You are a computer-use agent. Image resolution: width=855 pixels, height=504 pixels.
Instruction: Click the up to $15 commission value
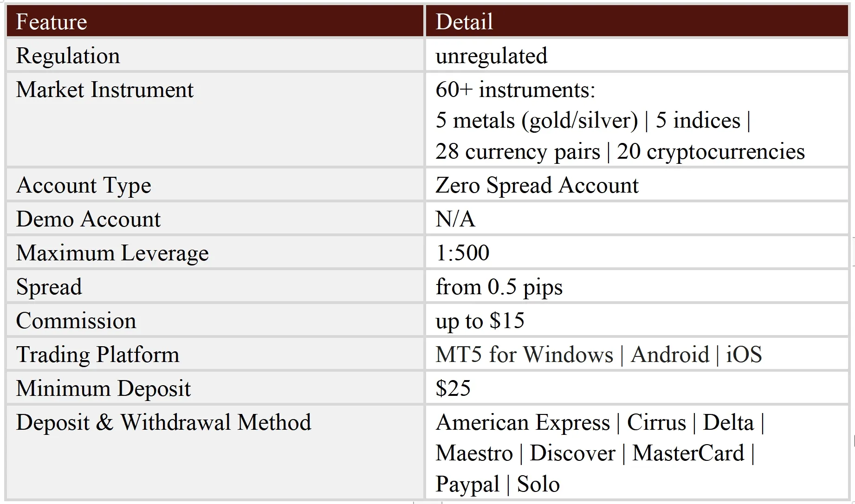click(480, 321)
